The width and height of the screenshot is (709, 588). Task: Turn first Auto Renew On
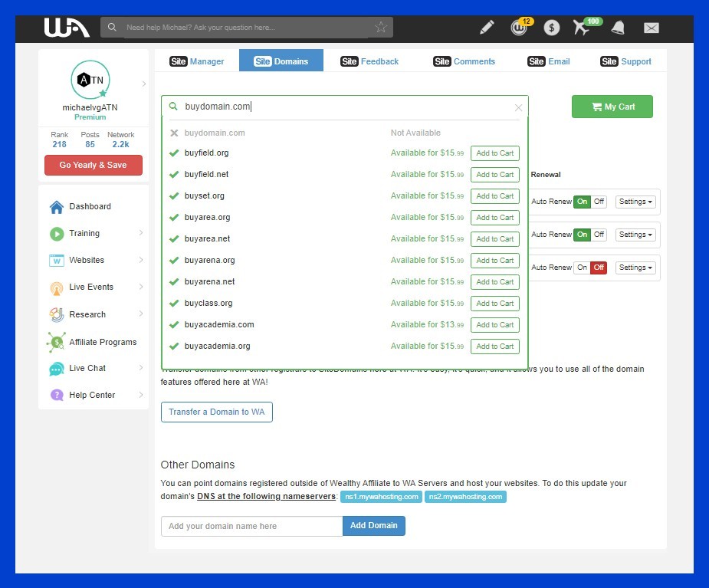coord(582,202)
